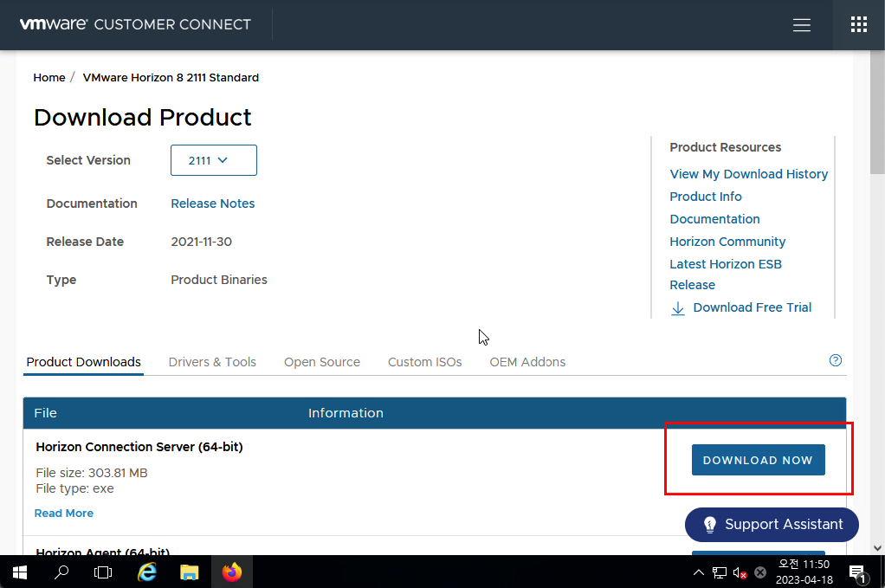Switch to the Product Downloads tab
The width and height of the screenshot is (885, 588).
coord(83,362)
